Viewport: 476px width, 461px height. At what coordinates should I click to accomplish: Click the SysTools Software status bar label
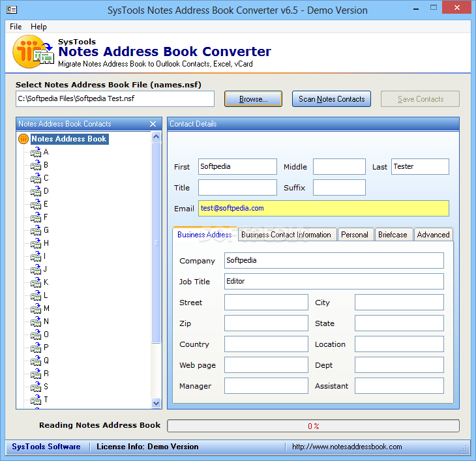pos(46,447)
